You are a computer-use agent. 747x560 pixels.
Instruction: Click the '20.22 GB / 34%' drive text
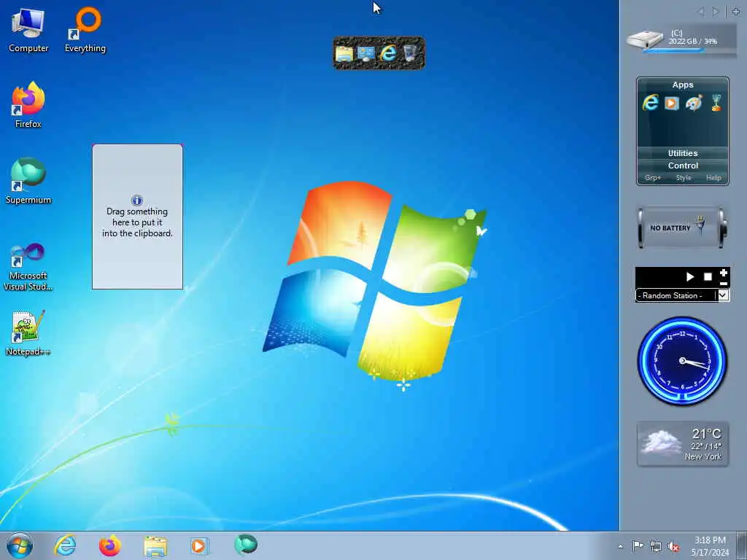[x=693, y=42]
